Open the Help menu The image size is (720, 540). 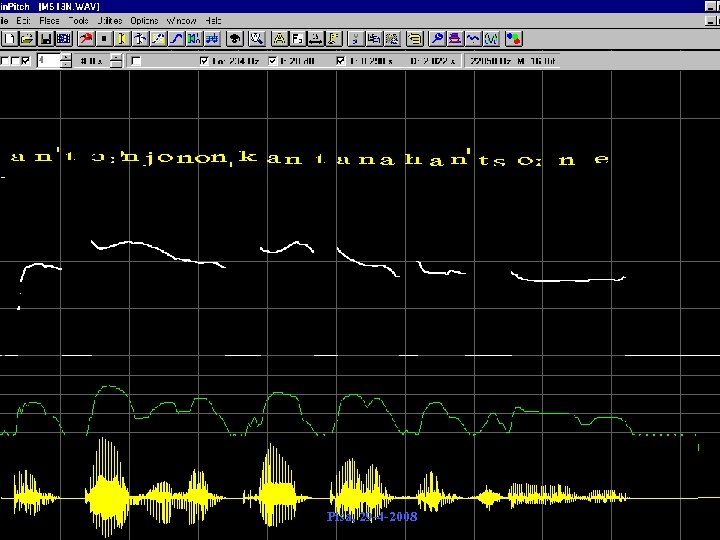[x=213, y=21]
